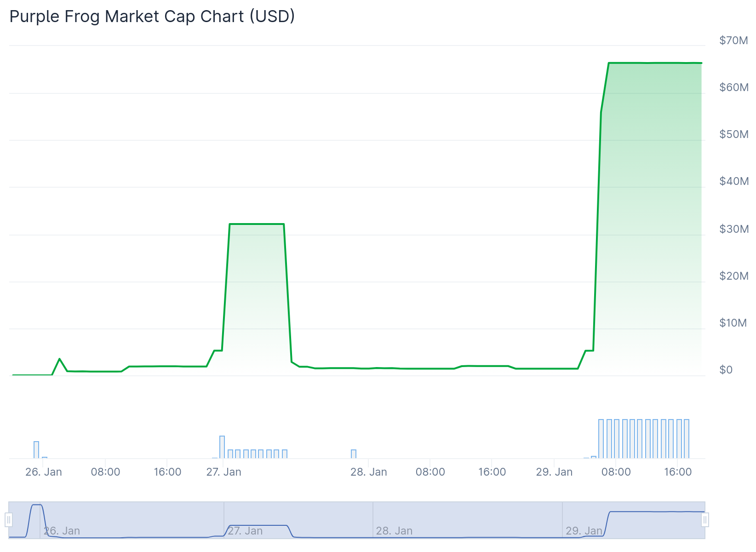Click the left navigator range handle
The image size is (756, 552).
pos(9,520)
